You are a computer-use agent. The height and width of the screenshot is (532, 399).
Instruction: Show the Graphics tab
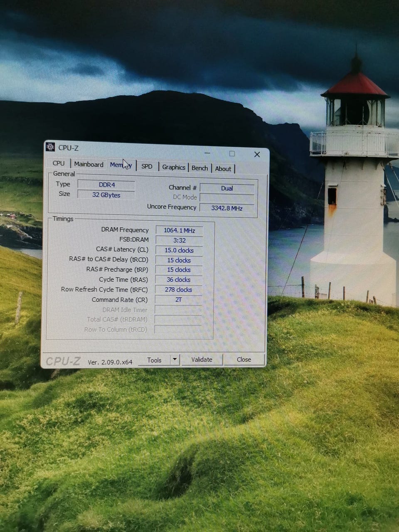(x=173, y=167)
